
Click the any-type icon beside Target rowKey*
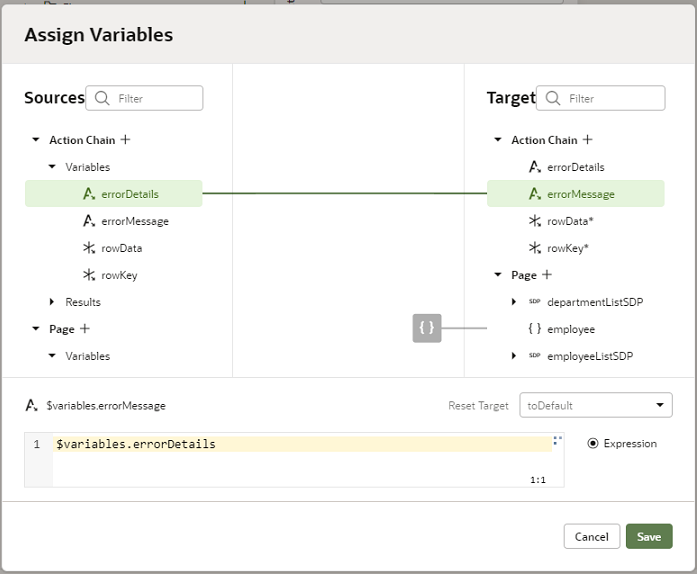click(535, 248)
